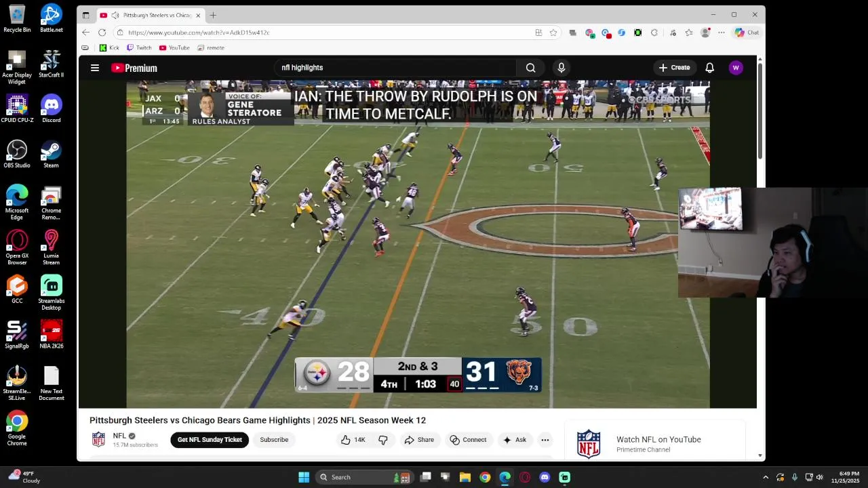
Task: Start voice search with the microphone icon
Action: click(561, 68)
